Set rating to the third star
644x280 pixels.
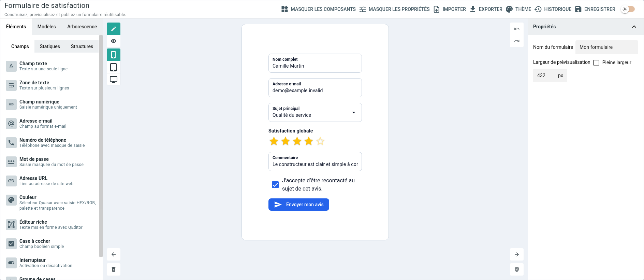pos(297,141)
